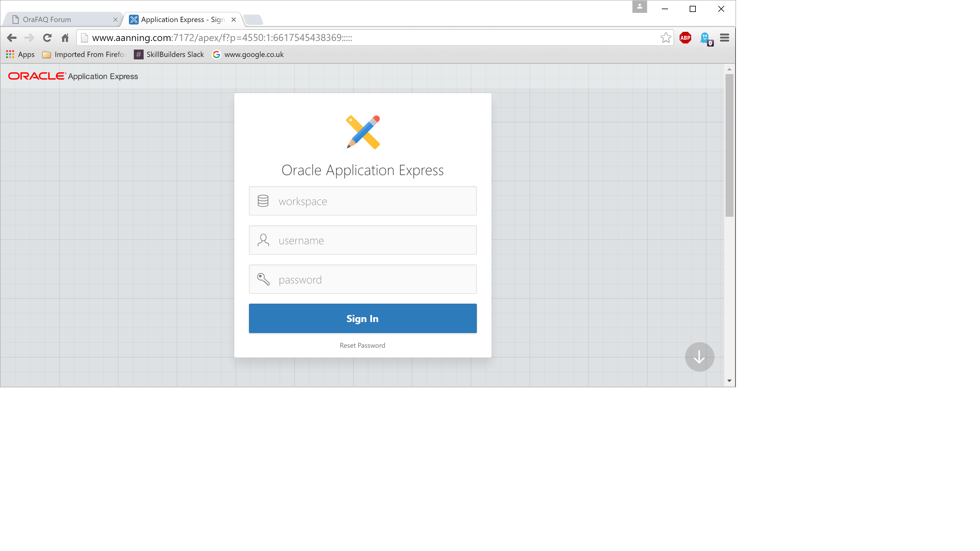This screenshot has height=551, width=980.
Task: Switch to the OraFAQ Forum tab
Action: [x=63, y=19]
